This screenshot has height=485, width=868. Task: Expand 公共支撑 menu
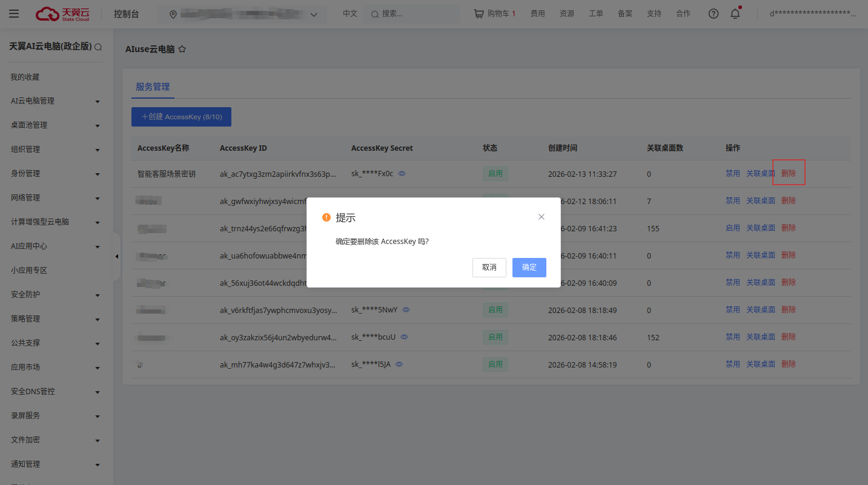coord(98,344)
